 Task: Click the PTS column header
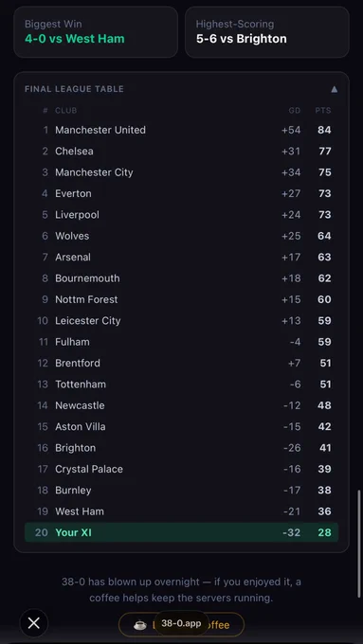point(323,111)
